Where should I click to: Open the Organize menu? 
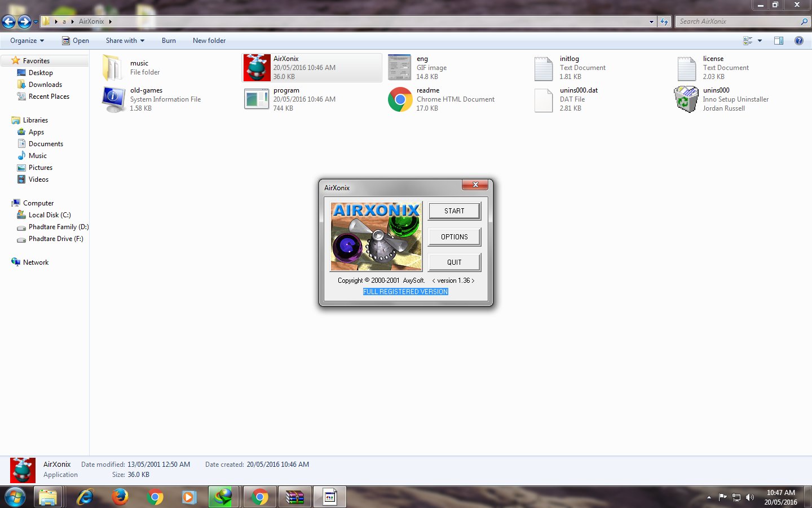tap(27, 41)
